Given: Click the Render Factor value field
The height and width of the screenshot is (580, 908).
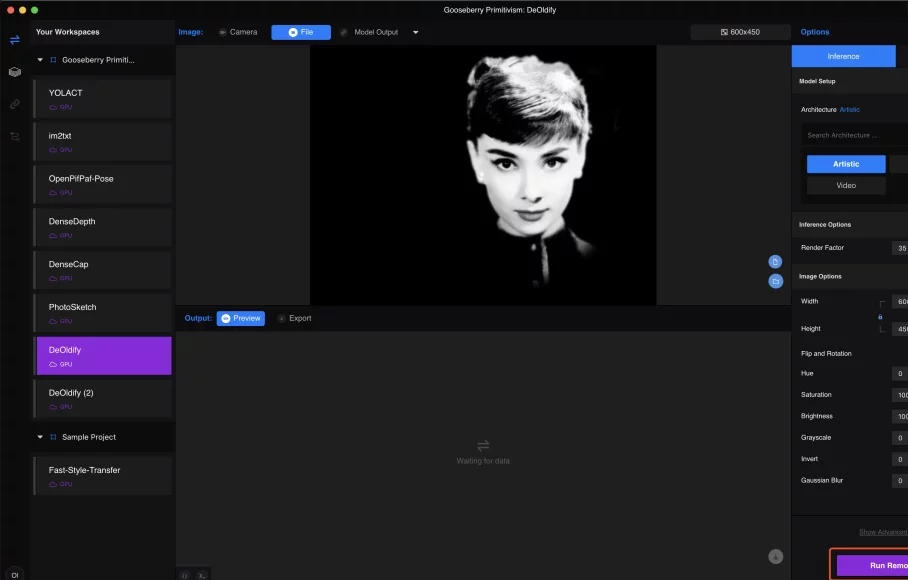Looking at the screenshot, I should coord(900,248).
